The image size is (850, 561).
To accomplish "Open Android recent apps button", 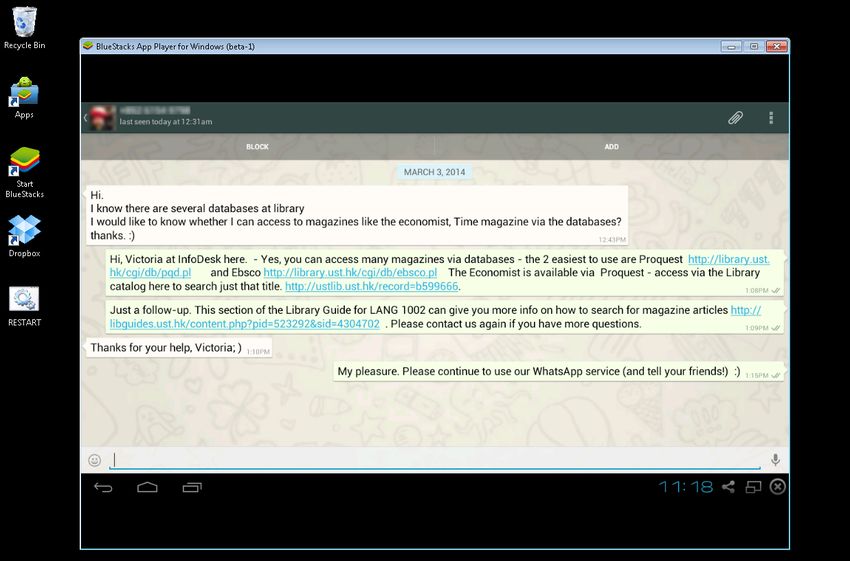I will pyautogui.click(x=192, y=487).
